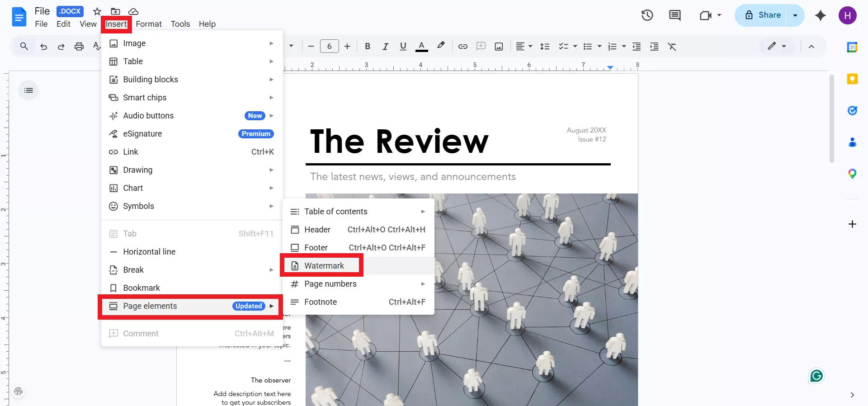The width and height of the screenshot is (868, 406).
Task: Clear formatting from text
Action: (x=672, y=46)
